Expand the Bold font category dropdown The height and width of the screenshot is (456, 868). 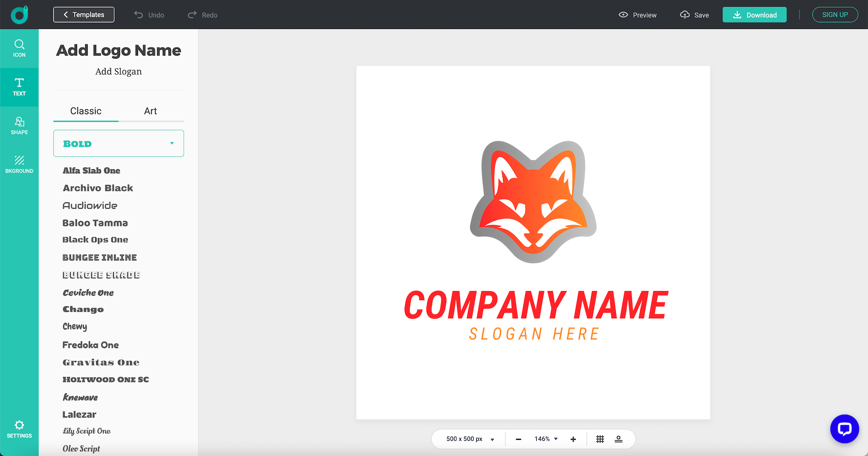pos(118,144)
